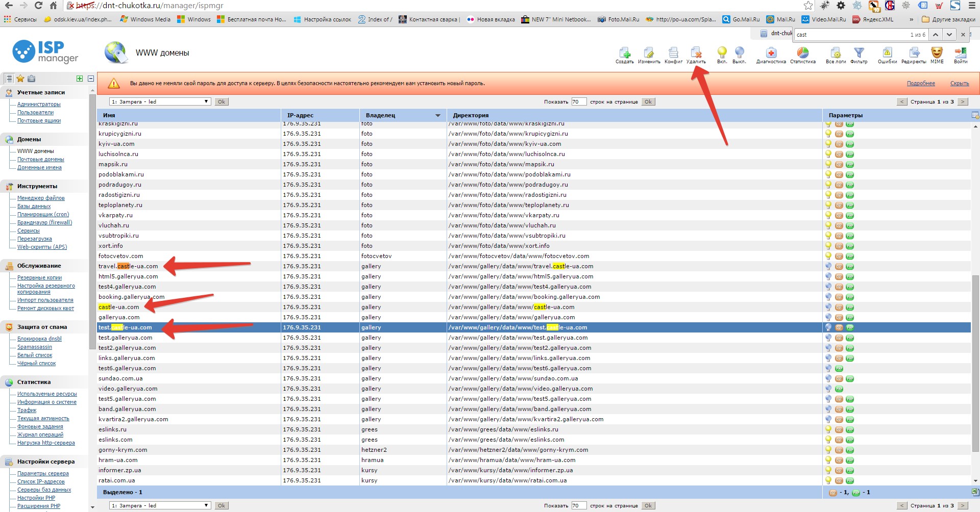This screenshot has width=980, height=512.
Task: Expand all sidebar sections with green plus
Action: (80, 79)
